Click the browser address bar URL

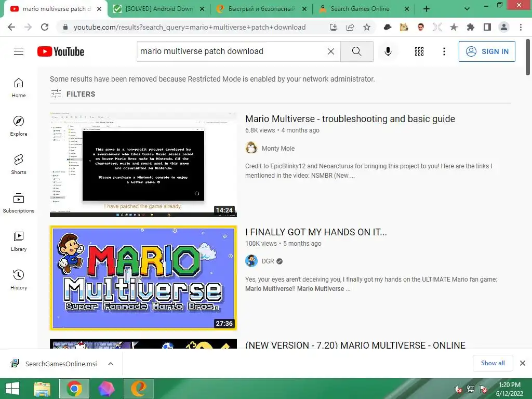(190, 27)
